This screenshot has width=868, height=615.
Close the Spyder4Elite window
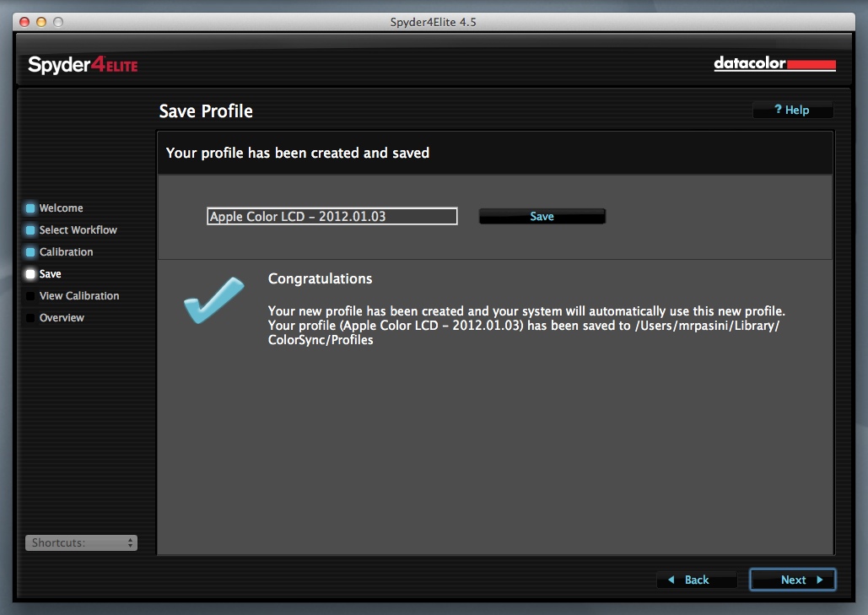(x=24, y=22)
